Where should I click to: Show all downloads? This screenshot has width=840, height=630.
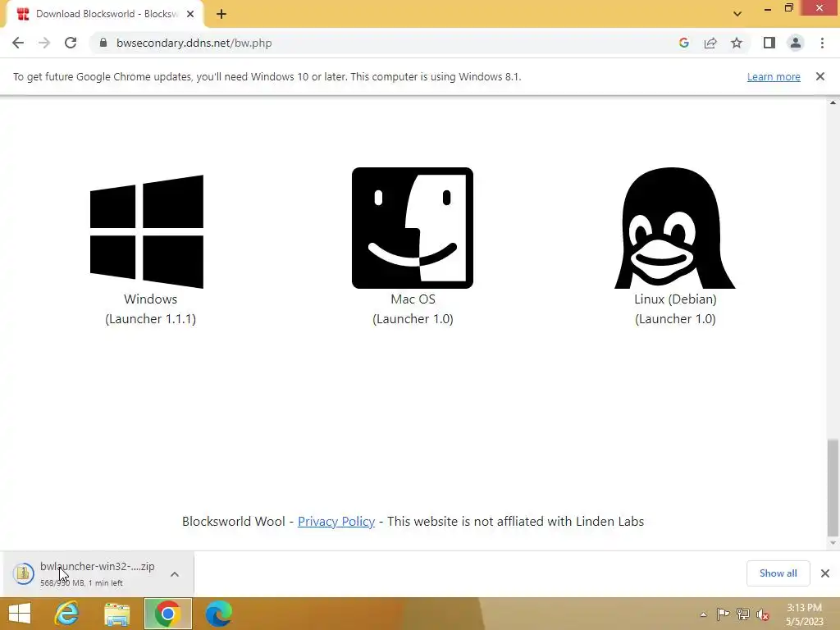(778, 573)
